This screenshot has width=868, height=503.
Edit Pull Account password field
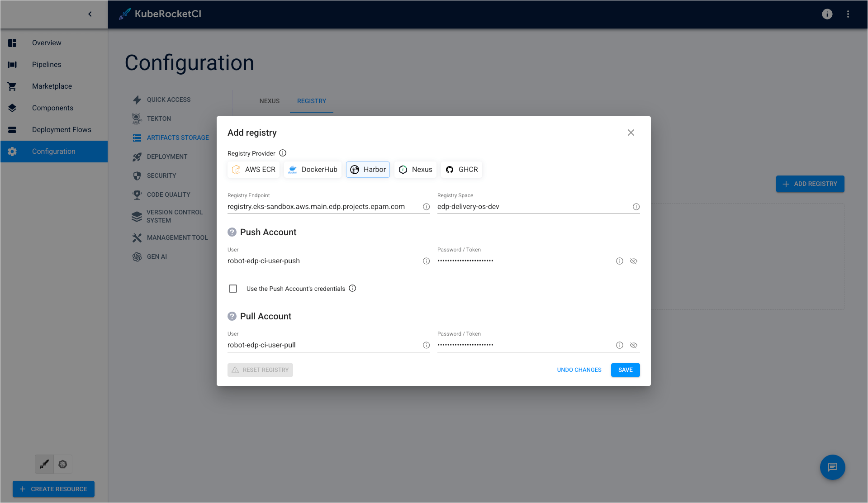click(525, 345)
